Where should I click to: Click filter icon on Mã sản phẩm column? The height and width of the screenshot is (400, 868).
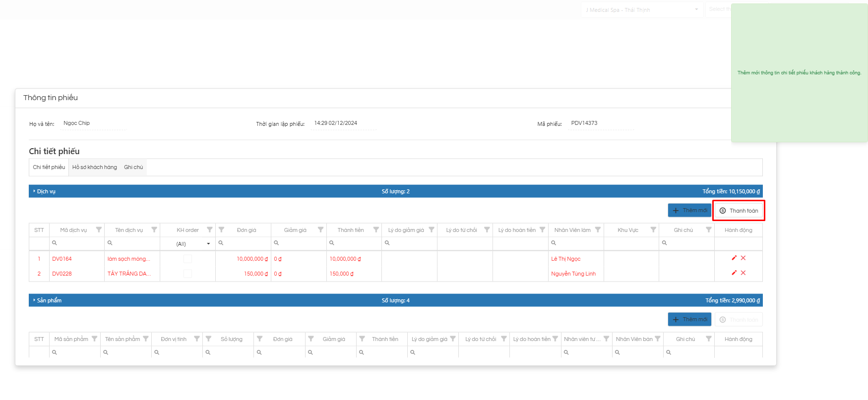[94, 339]
